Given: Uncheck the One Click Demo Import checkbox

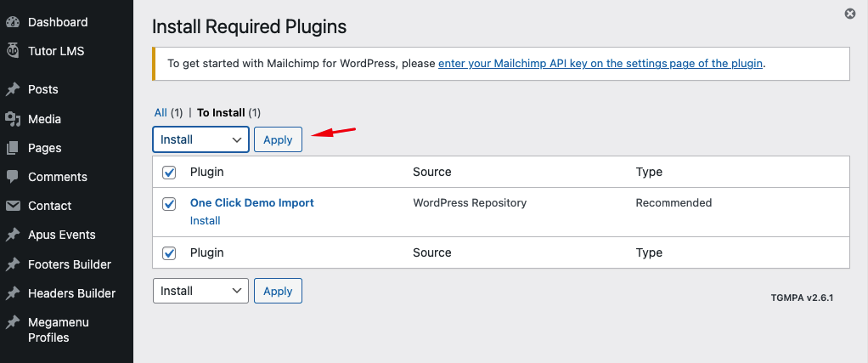Looking at the screenshot, I should pyautogui.click(x=169, y=204).
